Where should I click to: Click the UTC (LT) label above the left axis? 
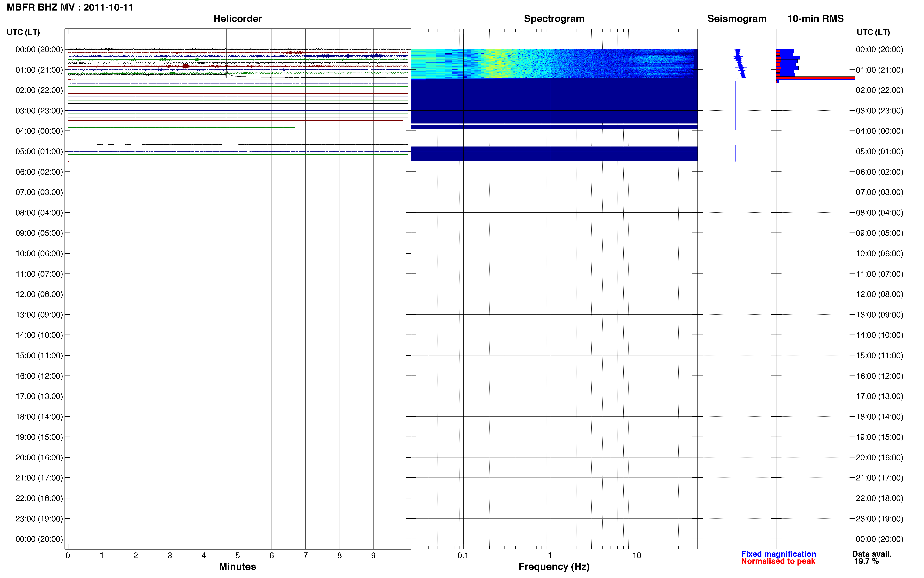pos(23,32)
